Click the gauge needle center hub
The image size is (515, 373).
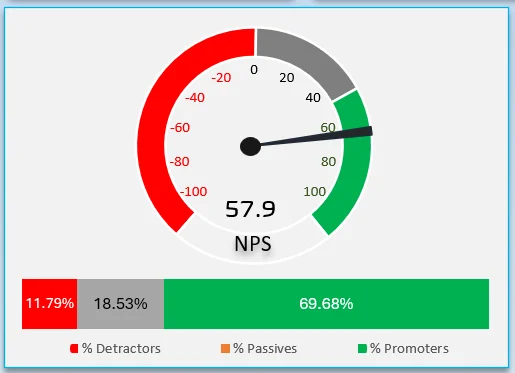tap(250, 146)
